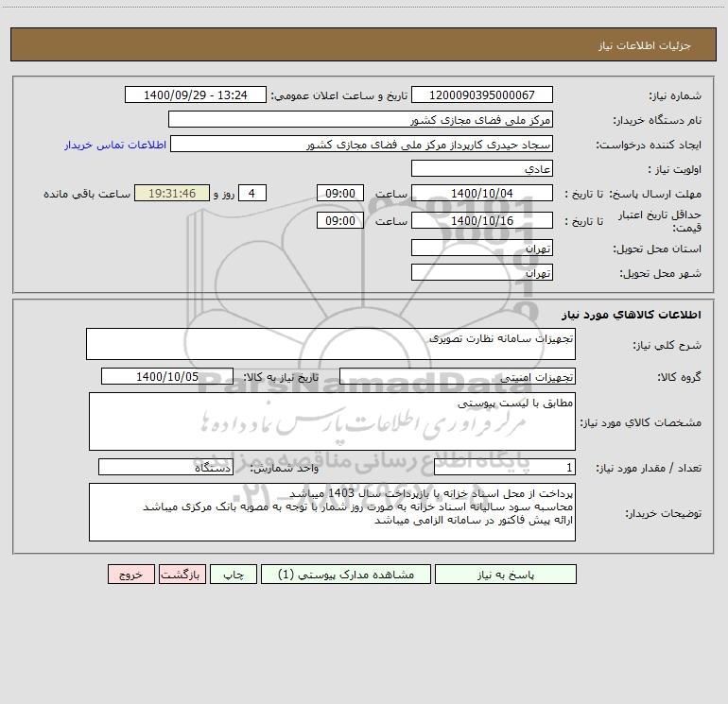Click the remaining time counter 19:31:46
The image size is (728, 704).
[172, 193]
